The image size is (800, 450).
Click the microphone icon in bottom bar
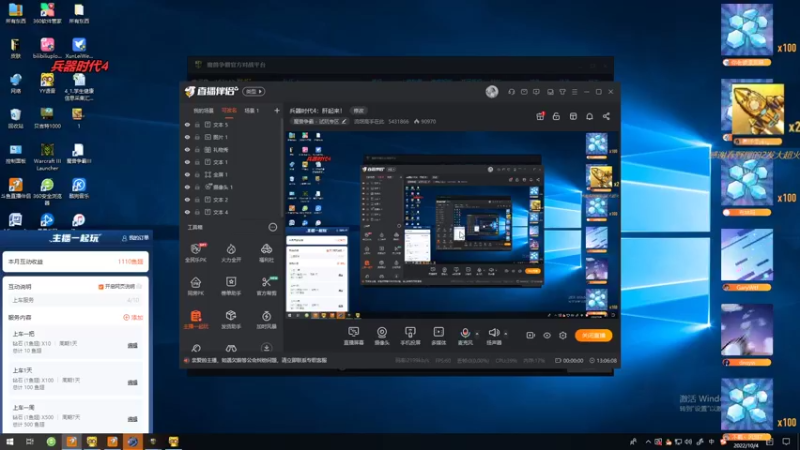point(465,333)
